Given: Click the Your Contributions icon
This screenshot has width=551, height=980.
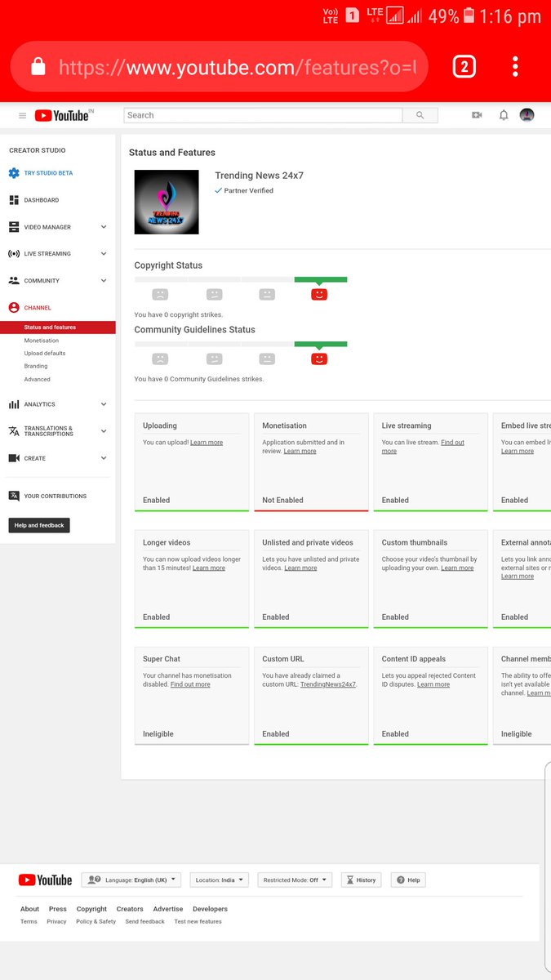Looking at the screenshot, I should (x=14, y=496).
